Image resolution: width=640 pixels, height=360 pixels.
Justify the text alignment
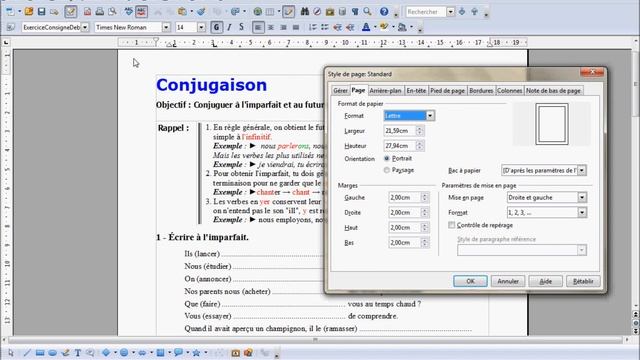296,27
